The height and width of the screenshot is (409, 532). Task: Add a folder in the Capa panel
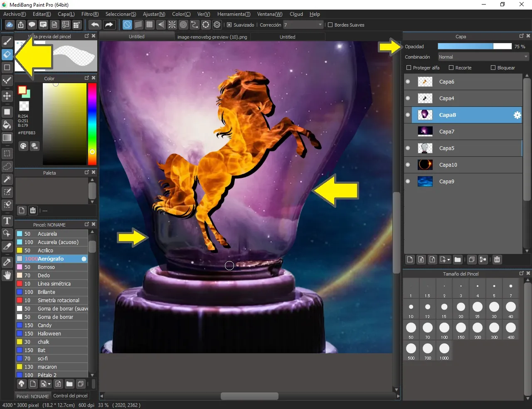tap(458, 259)
